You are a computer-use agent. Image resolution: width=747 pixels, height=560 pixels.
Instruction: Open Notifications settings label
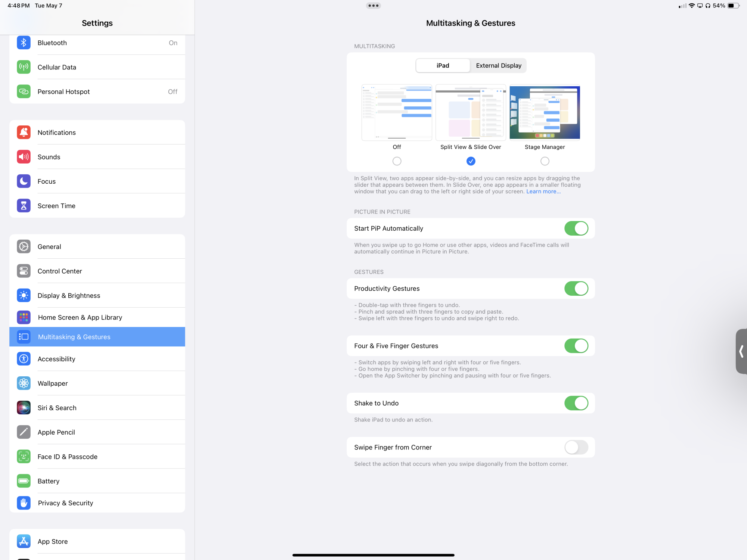point(57,133)
